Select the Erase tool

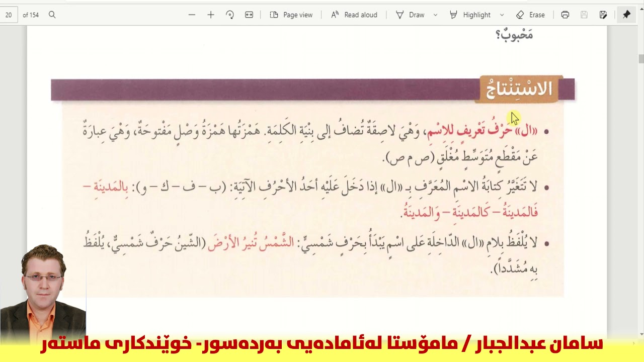(531, 15)
